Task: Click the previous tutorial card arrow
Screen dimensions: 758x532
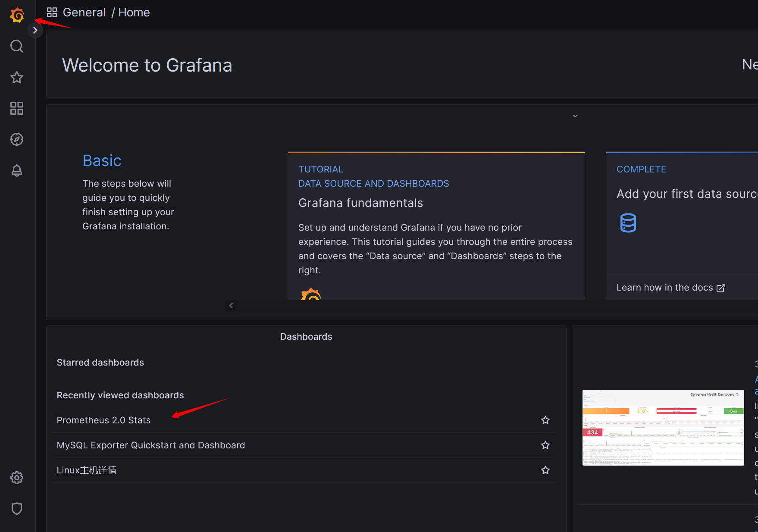Action: [x=232, y=306]
